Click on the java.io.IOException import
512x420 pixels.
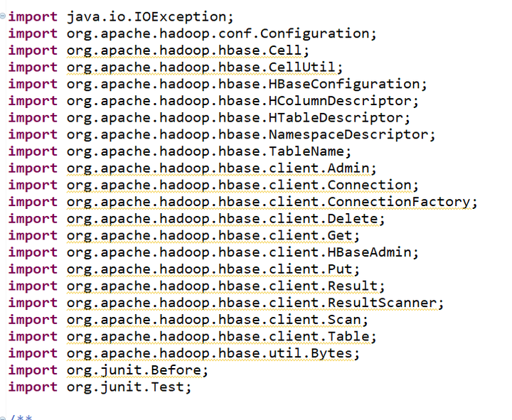(x=149, y=16)
